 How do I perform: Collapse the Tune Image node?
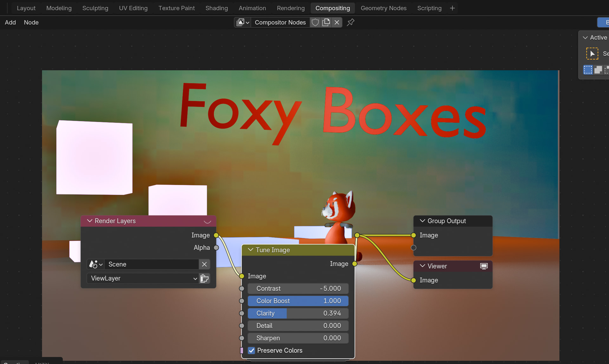coord(251,250)
